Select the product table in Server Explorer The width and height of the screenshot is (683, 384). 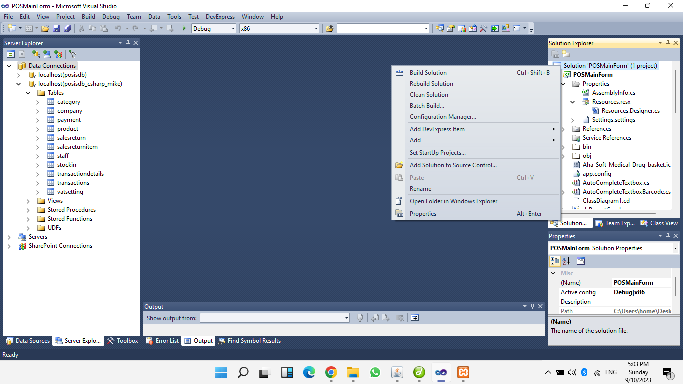point(68,129)
